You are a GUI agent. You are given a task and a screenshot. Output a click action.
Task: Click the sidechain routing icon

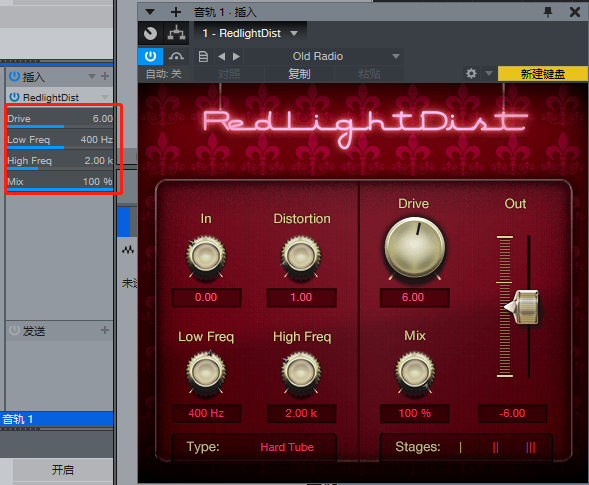pyautogui.click(x=176, y=33)
